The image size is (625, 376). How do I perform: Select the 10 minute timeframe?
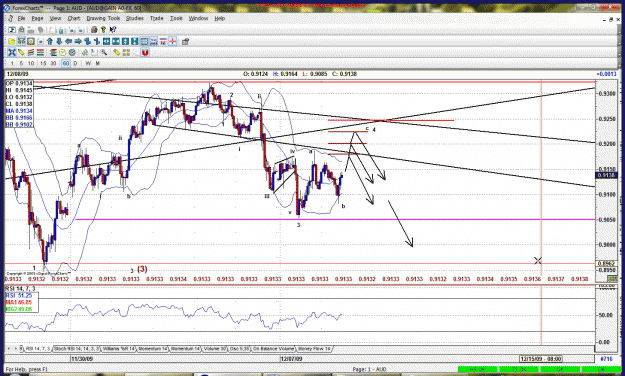click(31, 63)
